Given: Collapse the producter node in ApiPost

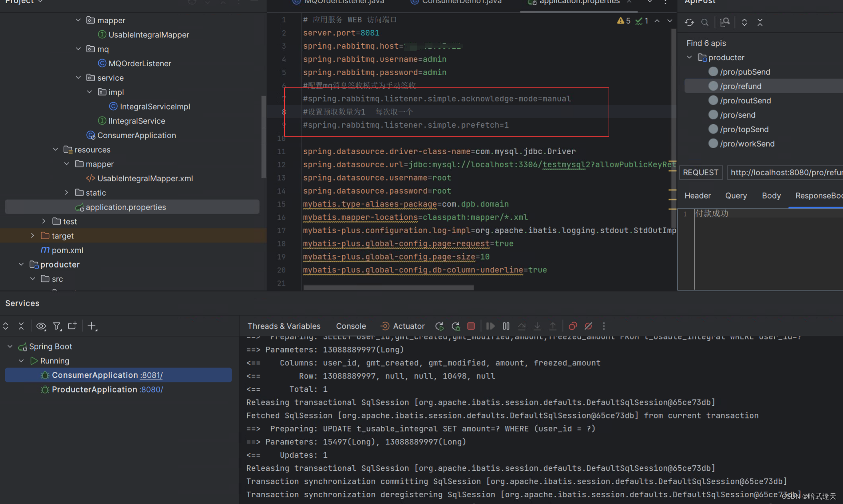Looking at the screenshot, I should coord(689,58).
